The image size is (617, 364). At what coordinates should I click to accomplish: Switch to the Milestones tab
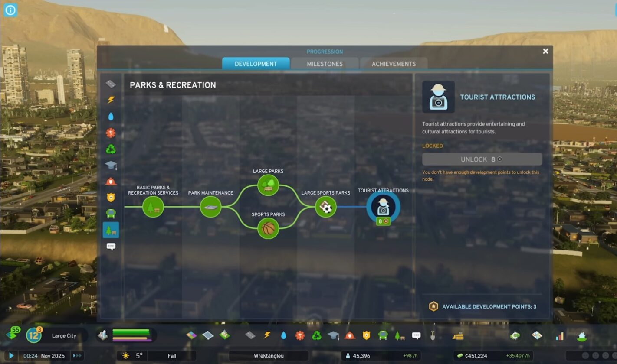325,64
